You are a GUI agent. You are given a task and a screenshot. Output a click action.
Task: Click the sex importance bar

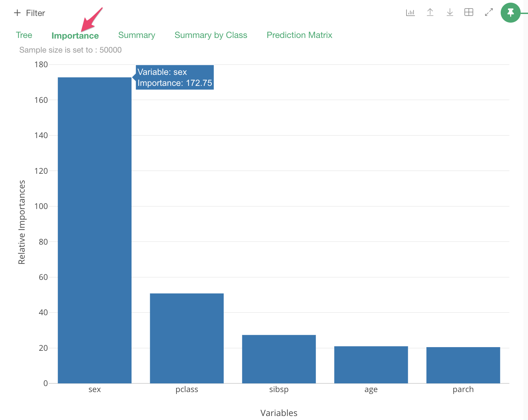click(x=95, y=230)
